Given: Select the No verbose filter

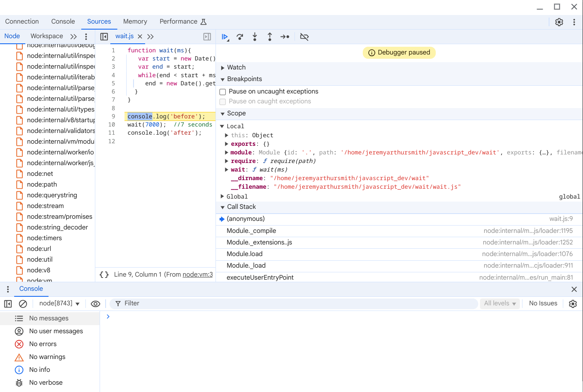Looking at the screenshot, I should click(x=50, y=383).
